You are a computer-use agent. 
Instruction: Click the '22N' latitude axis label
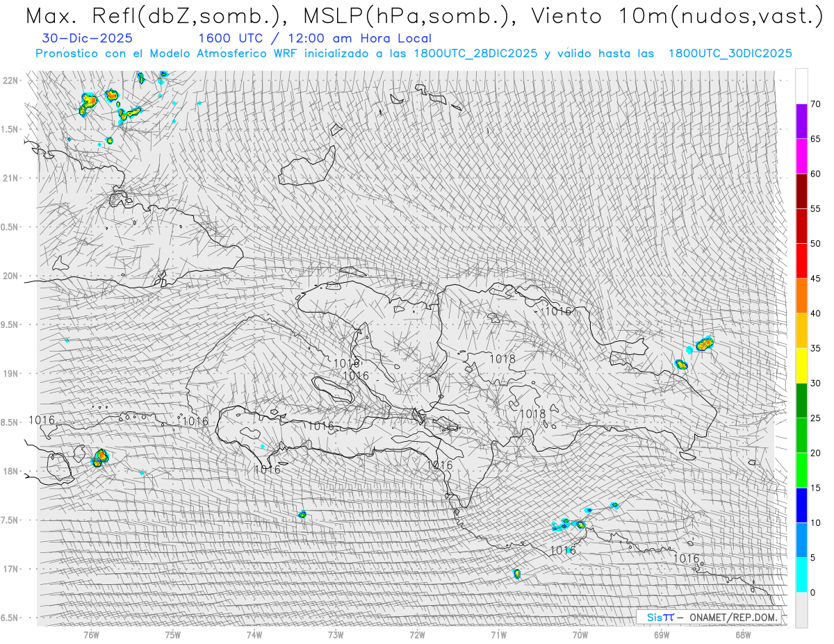[x=12, y=81]
